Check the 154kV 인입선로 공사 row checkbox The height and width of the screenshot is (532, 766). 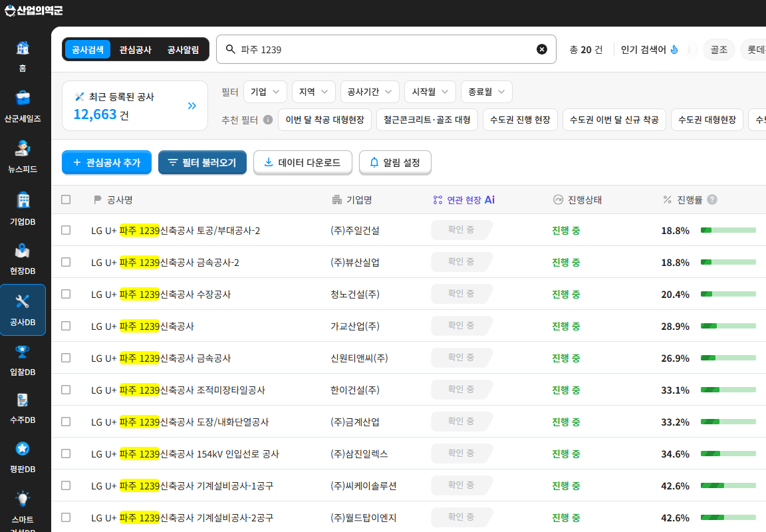pos(66,454)
